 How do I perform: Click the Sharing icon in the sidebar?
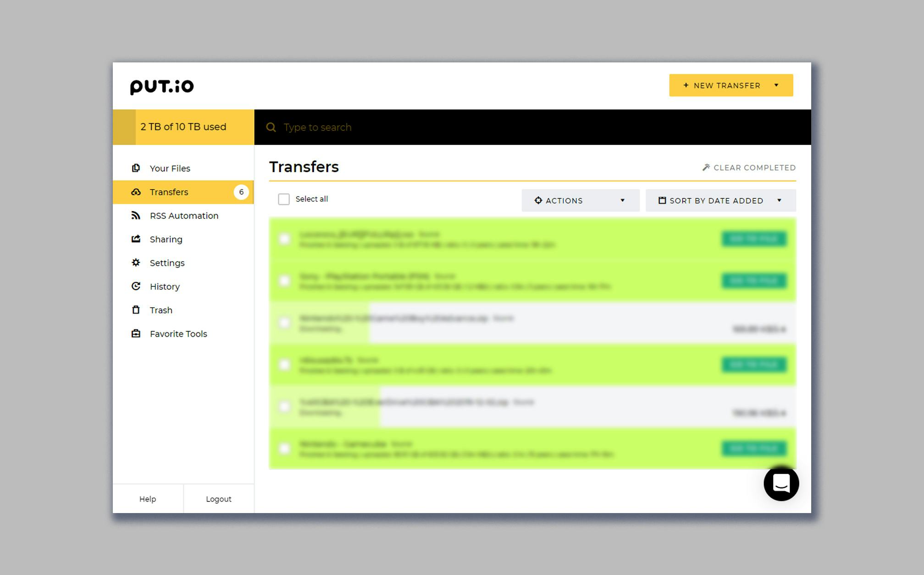136,239
